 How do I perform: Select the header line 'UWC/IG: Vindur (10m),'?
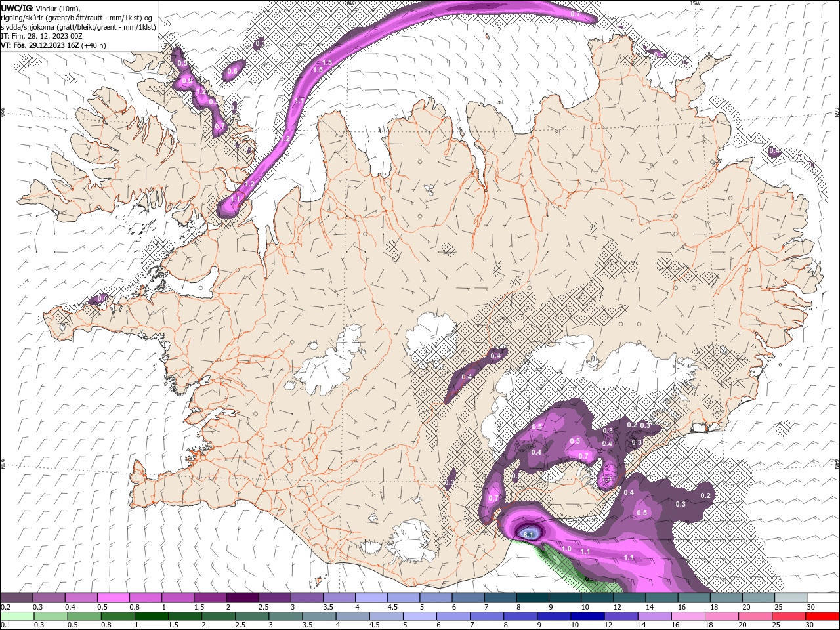41,8
